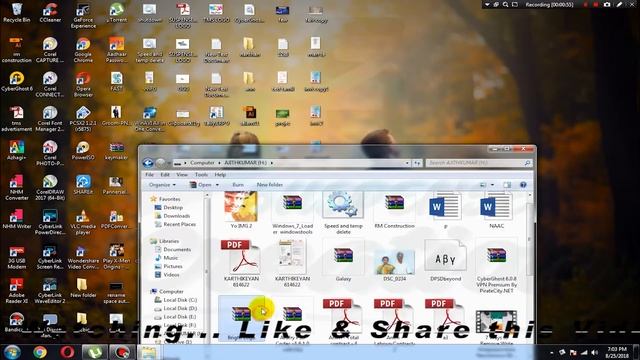Select Documents library

click(x=177, y=249)
